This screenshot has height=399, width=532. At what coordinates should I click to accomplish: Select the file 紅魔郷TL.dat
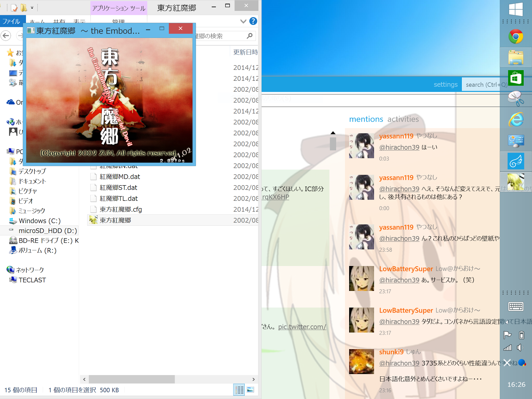(x=119, y=199)
